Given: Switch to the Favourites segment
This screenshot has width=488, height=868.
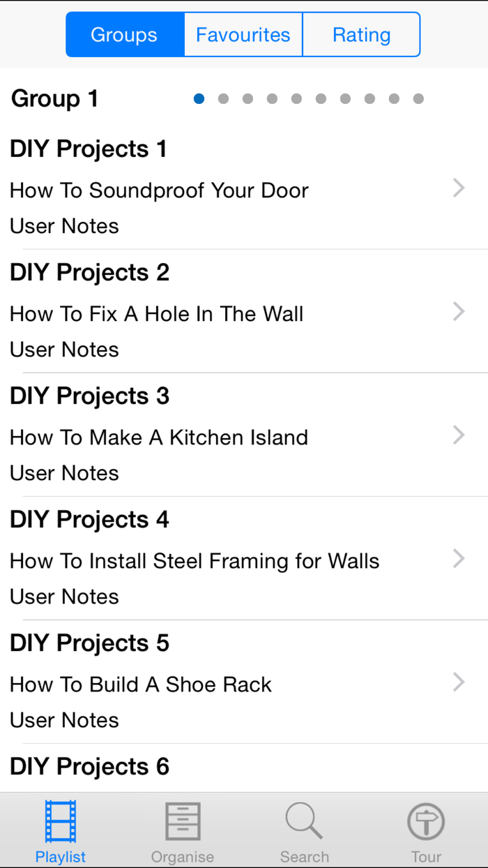Looking at the screenshot, I should pyautogui.click(x=243, y=33).
